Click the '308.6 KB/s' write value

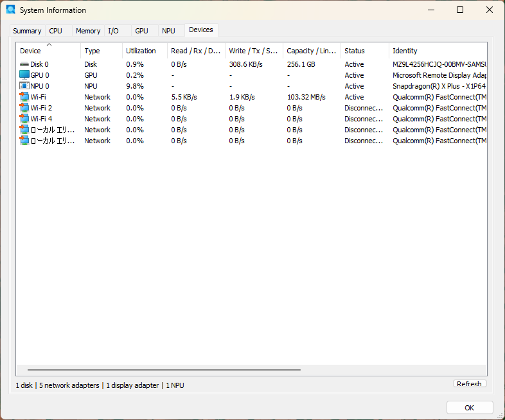[245, 64]
